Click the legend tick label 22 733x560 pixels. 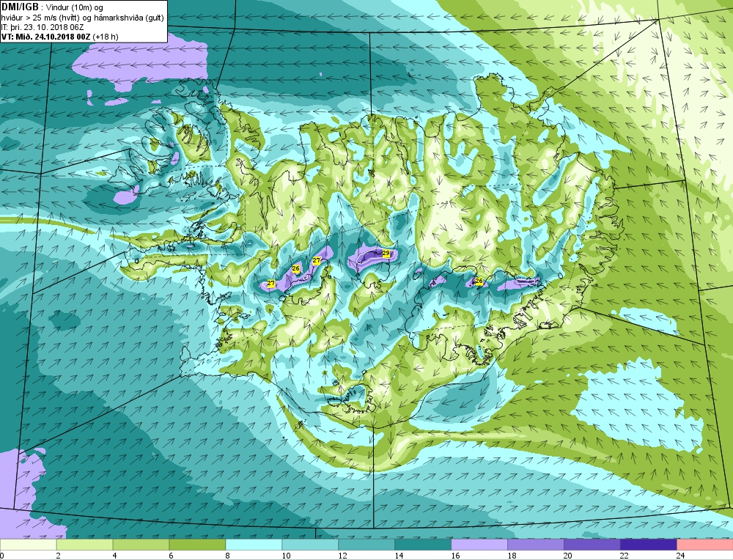625,556
